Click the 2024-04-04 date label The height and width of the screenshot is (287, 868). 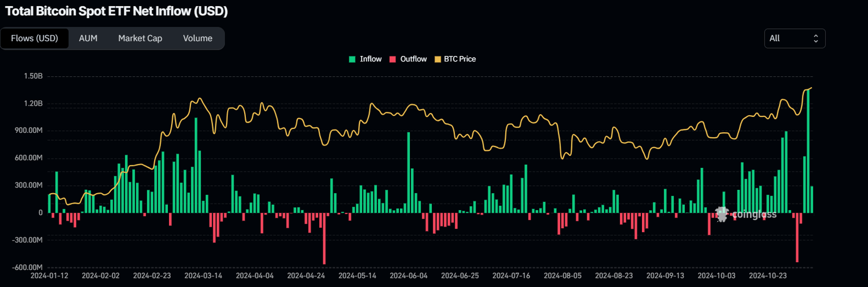point(254,276)
